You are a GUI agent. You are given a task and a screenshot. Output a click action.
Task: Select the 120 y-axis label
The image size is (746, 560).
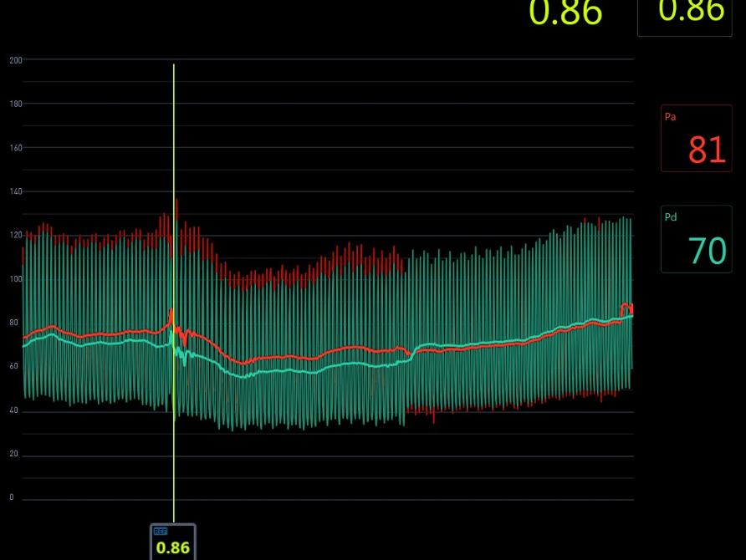[16, 236]
